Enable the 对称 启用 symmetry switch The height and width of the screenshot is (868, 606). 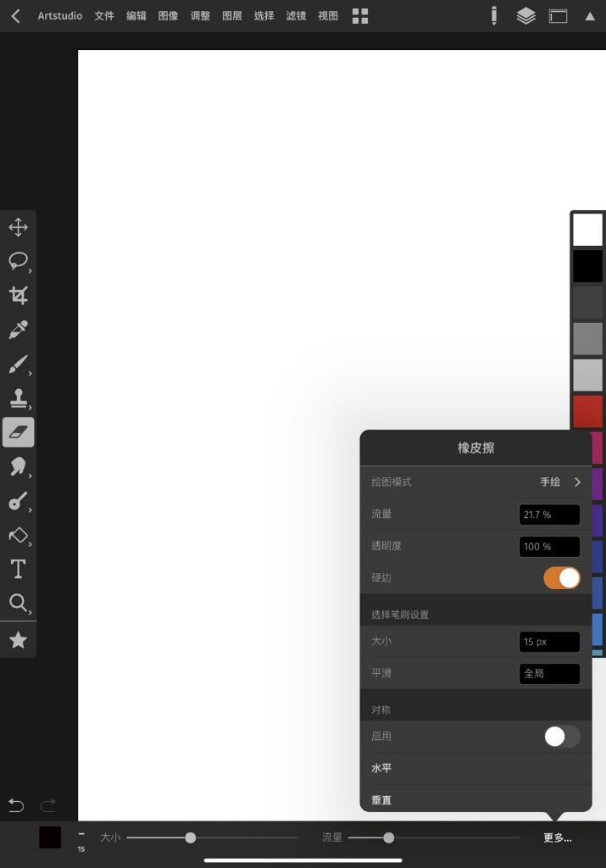pyautogui.click(x=562, y=737)
